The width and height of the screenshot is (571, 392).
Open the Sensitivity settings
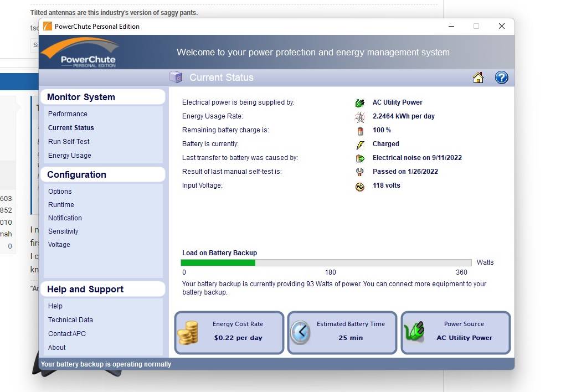click(x=63, y=231)
